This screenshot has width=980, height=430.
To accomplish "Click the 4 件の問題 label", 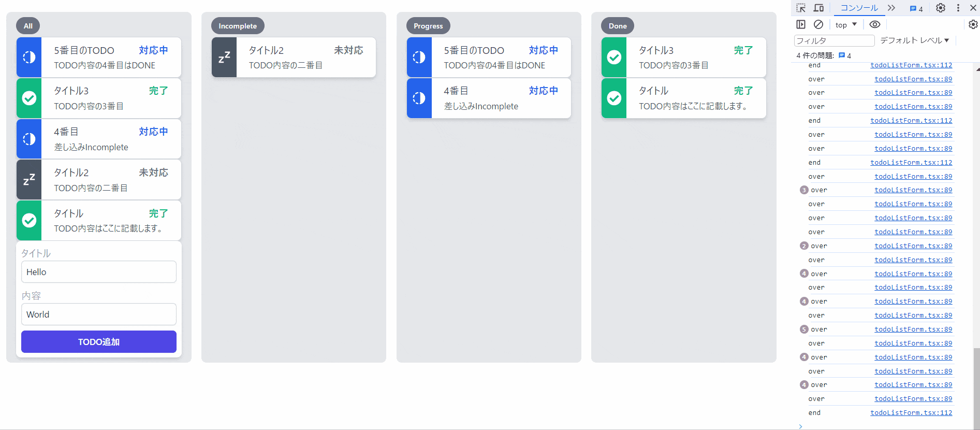I will 815,55.
